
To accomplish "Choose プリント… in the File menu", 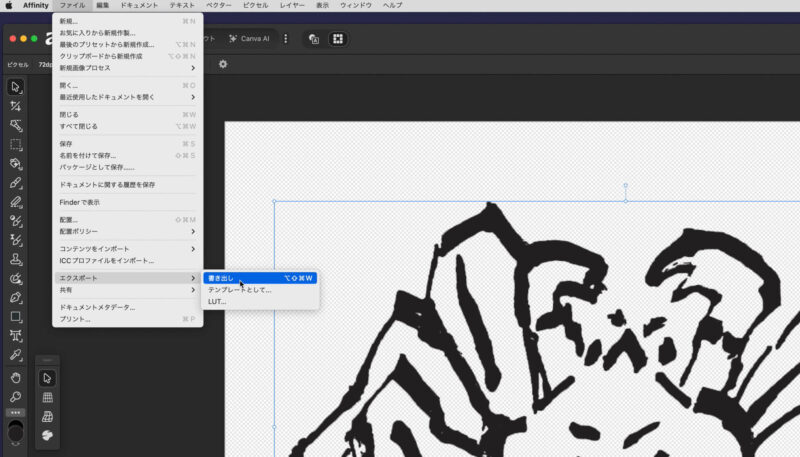I will (x=128, y=319).
